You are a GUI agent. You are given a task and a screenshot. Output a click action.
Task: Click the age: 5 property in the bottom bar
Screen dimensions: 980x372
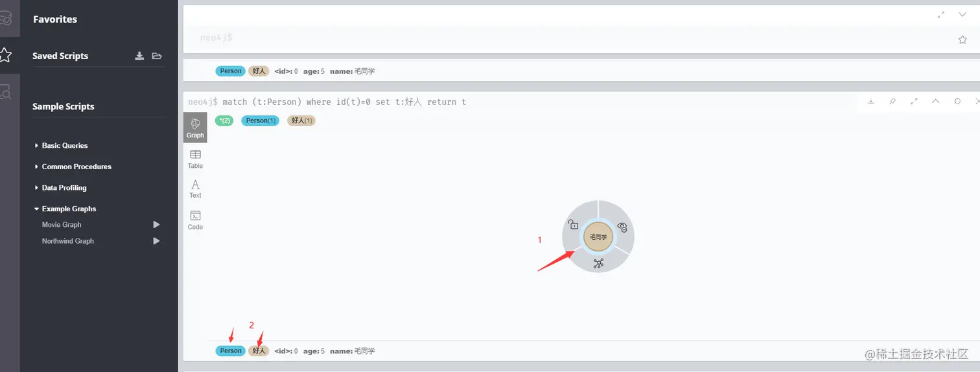tap(314, 351)
